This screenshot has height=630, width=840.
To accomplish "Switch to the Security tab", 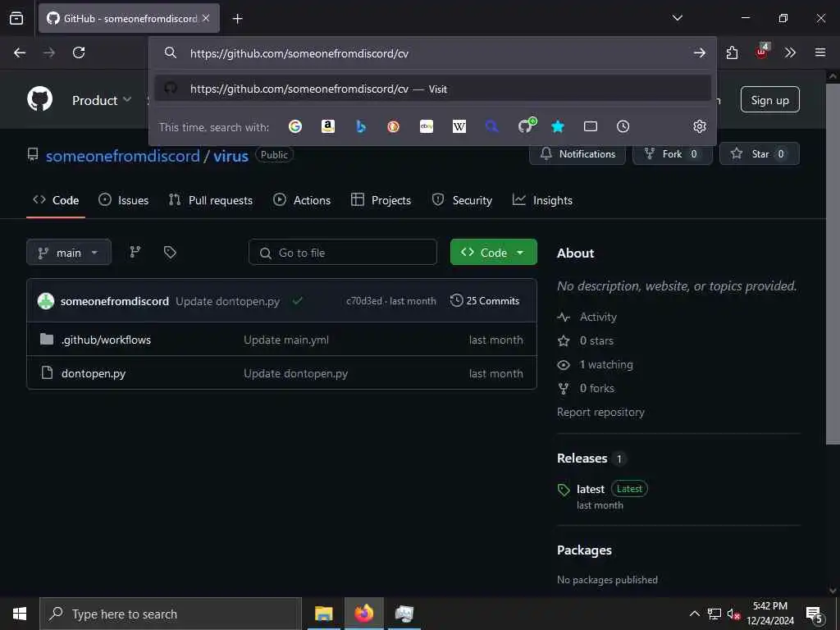I will tap(462, 200).
